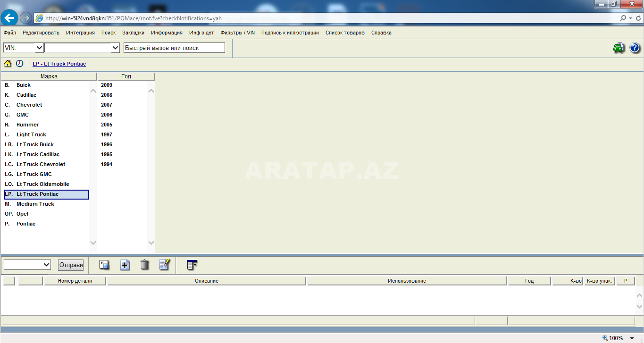Open the history clock icon

tap(19, 63)
